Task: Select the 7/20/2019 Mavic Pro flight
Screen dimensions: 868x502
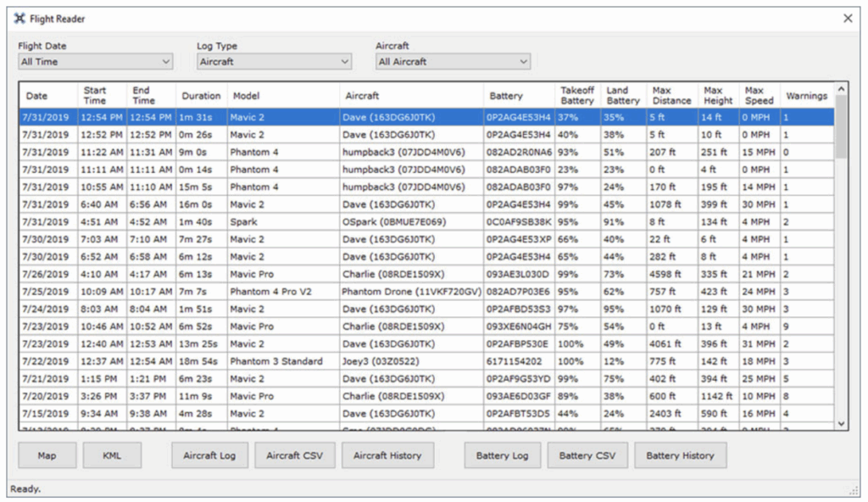Action: click(427, 396)
